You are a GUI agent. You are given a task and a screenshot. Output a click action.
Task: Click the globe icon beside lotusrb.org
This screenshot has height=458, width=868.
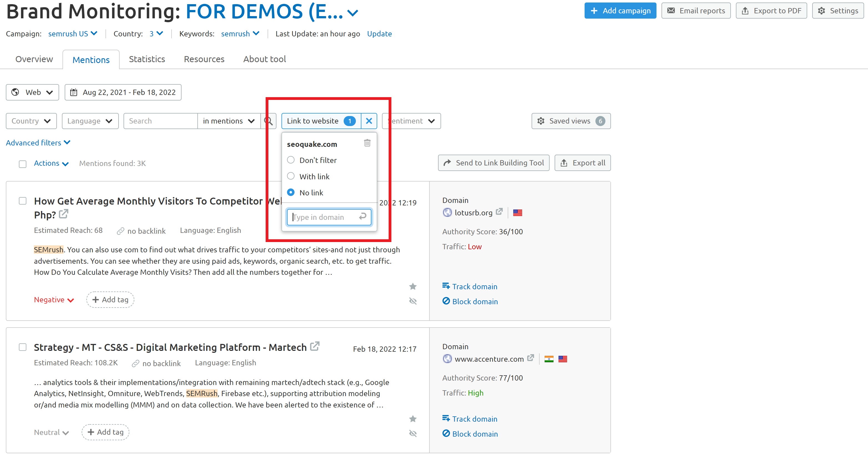tap(447, 212)
